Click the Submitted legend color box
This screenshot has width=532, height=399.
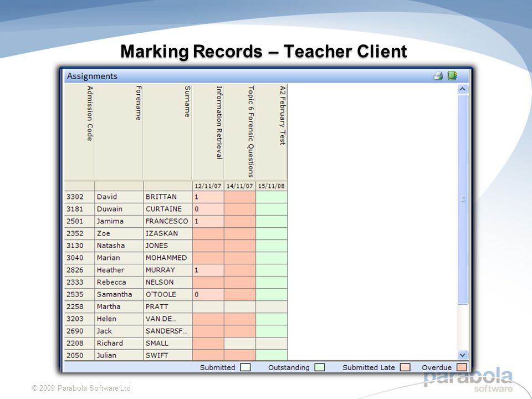click(245, 367)
